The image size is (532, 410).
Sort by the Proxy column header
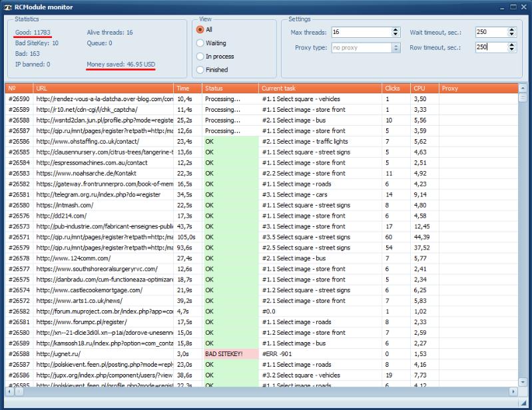(478, 88)
